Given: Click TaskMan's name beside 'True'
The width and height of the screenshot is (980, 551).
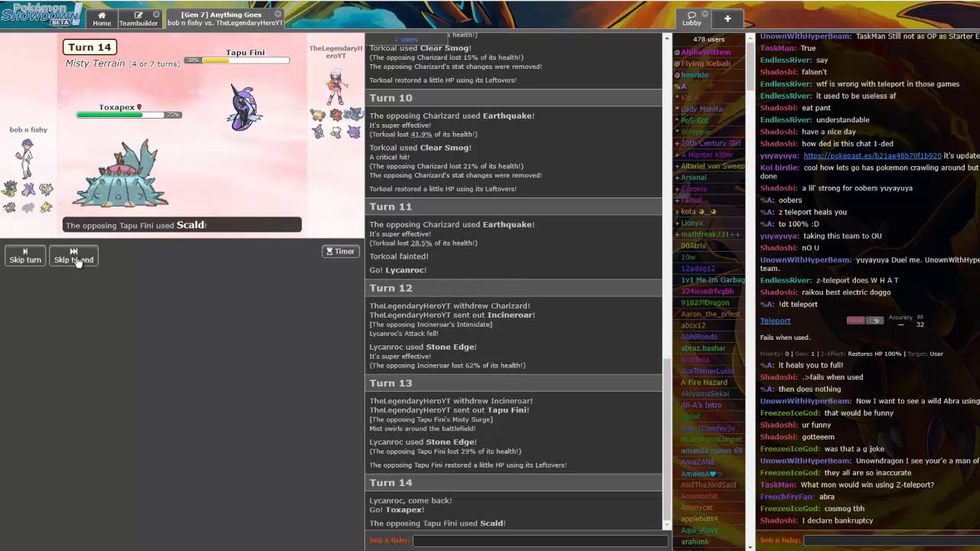Looking at the screenshot, I should [778, 48].
